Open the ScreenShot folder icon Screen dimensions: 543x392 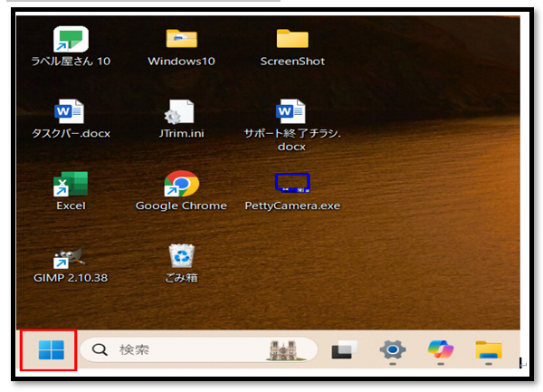point(292,38)
